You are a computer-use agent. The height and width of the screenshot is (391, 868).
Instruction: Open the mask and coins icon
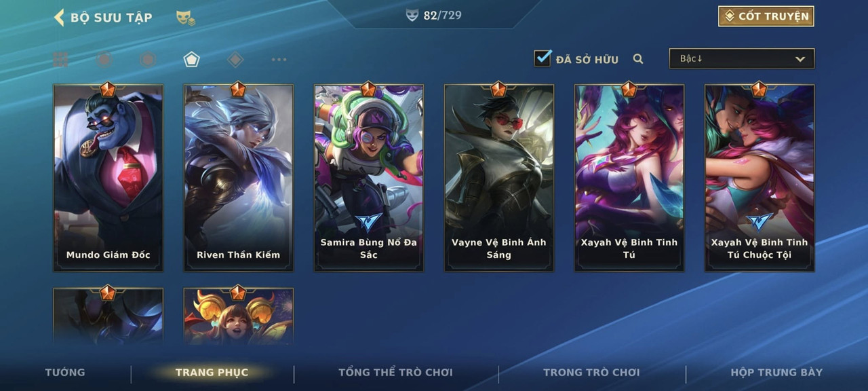coord(185,18)
